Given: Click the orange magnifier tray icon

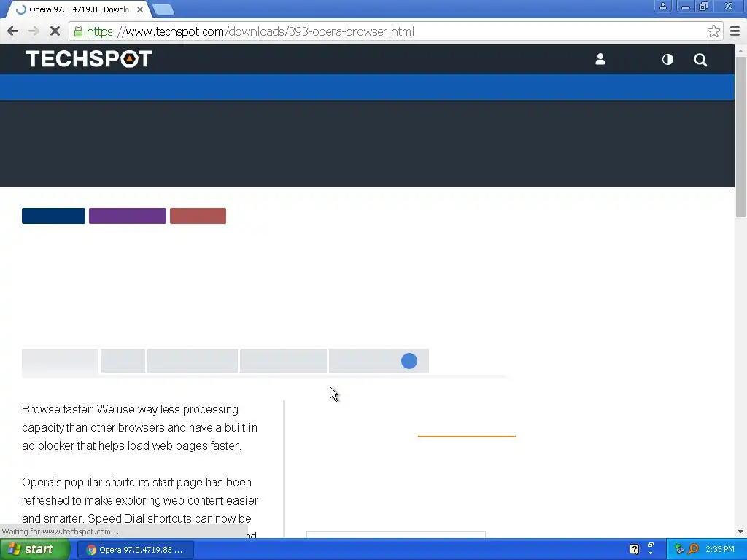Looking at the screenshot, I should pyautogui.click(x=693, y=549).
